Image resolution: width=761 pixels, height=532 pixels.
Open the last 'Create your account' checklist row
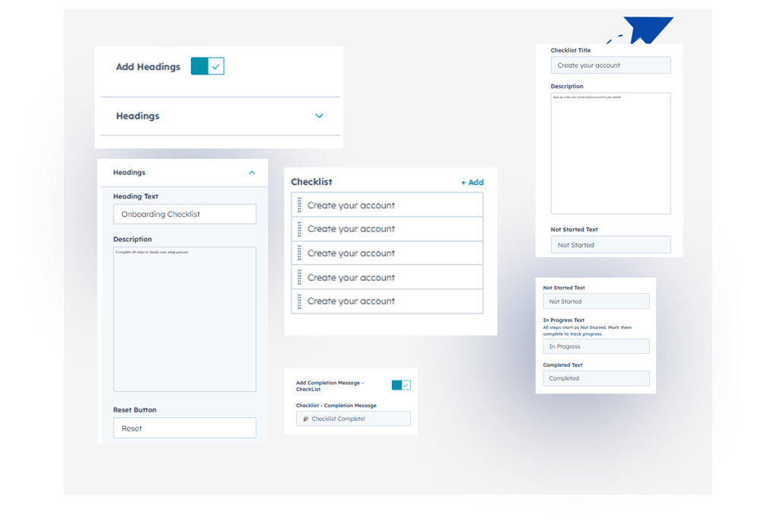(388, 301)
